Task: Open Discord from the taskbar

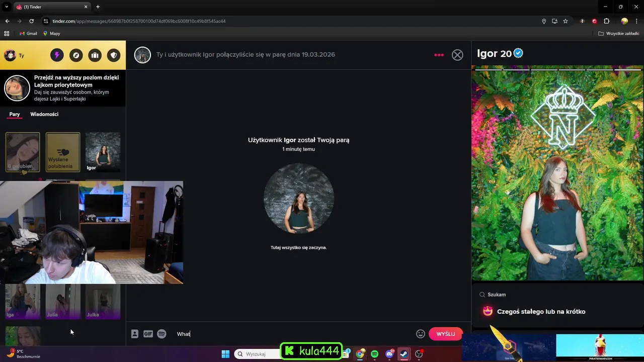Action: [x=389, y=354]
